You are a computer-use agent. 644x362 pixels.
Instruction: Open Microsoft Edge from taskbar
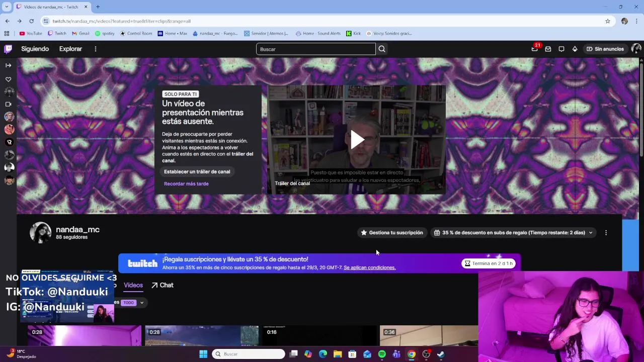pos(323,354)
